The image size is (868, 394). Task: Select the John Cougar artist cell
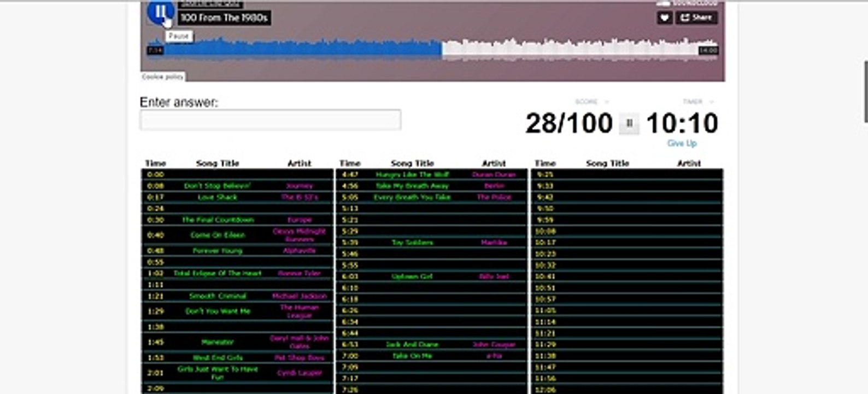(494, 345)
